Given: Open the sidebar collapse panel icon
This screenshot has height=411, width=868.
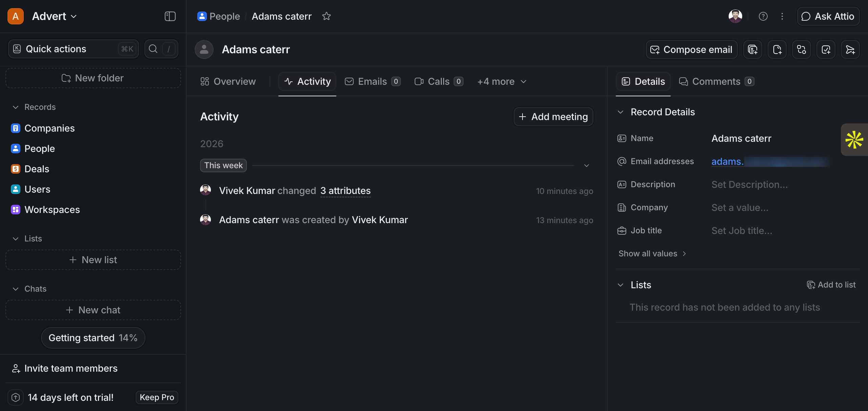Looking at the screenshot, I should tap(170, 16).
